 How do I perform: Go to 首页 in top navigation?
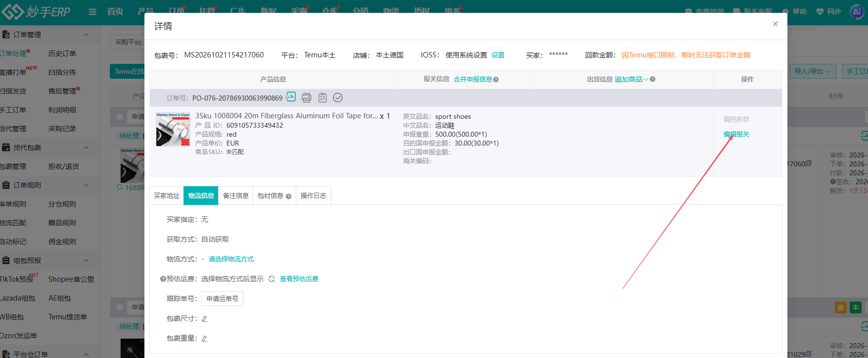point(115,11)
